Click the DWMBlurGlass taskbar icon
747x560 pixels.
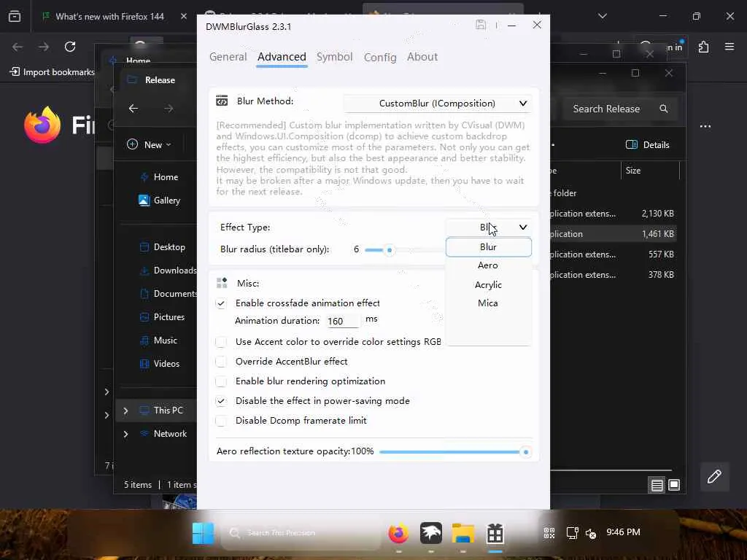[495, 533]
